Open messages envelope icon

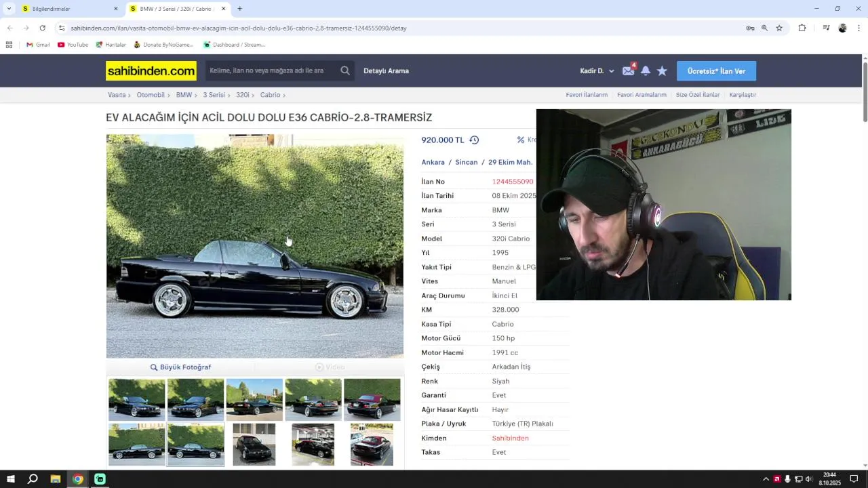click(x=629, y=70)
